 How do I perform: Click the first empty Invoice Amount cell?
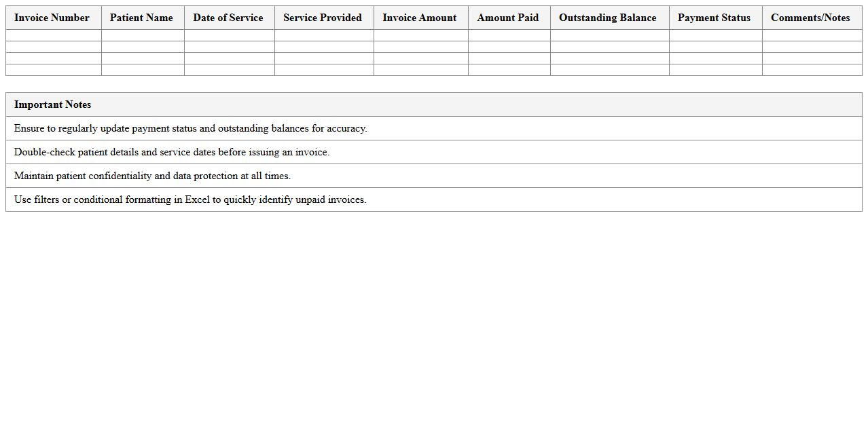[420, 35]
